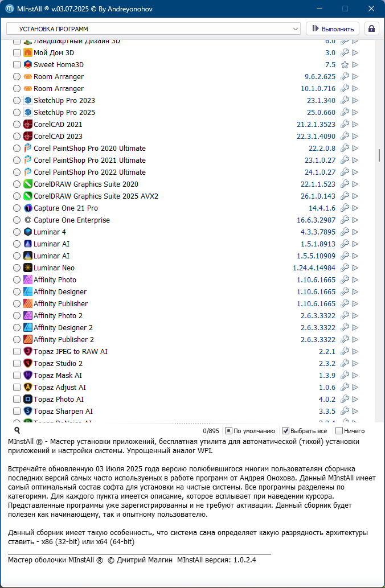Click the key icon for Capture One 21 Pro
Image resolution: width=385 pixels, height=588 pixels.
pyautogui.click(x=345, y=208)
